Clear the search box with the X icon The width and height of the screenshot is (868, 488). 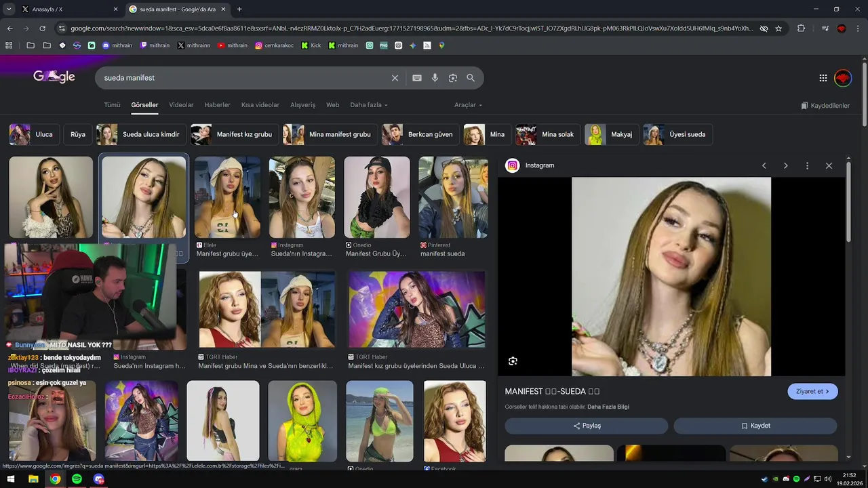click(395, 78)
